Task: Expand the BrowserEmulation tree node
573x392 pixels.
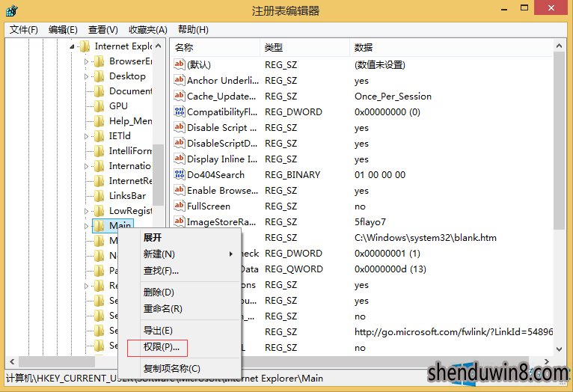Action: 86,62
